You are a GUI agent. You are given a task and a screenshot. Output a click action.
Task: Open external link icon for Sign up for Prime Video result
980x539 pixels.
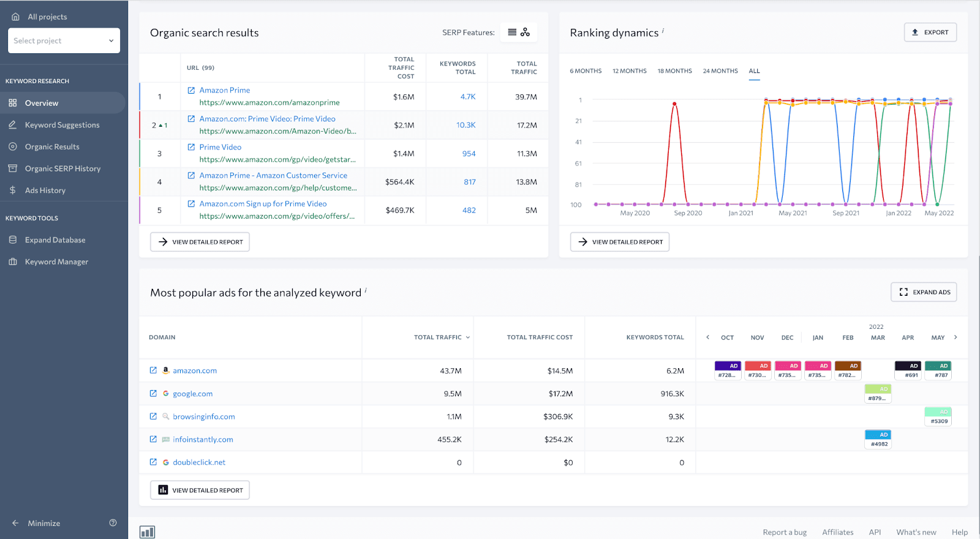191,204
